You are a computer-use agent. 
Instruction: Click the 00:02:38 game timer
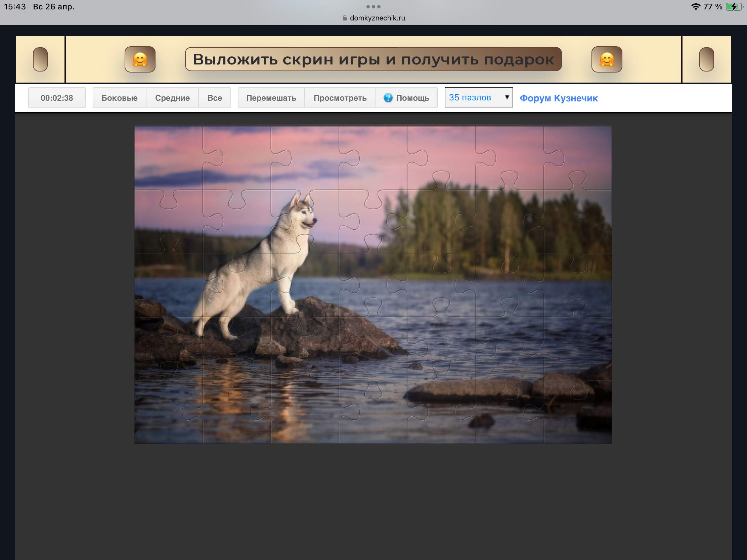click(57, 98)
